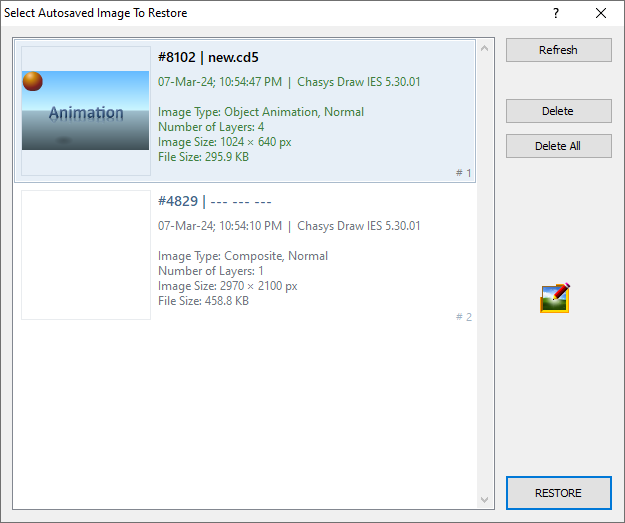Select the blank thumbnail of entry #4829
Screen dimensions: 625x523
point(86,255)
